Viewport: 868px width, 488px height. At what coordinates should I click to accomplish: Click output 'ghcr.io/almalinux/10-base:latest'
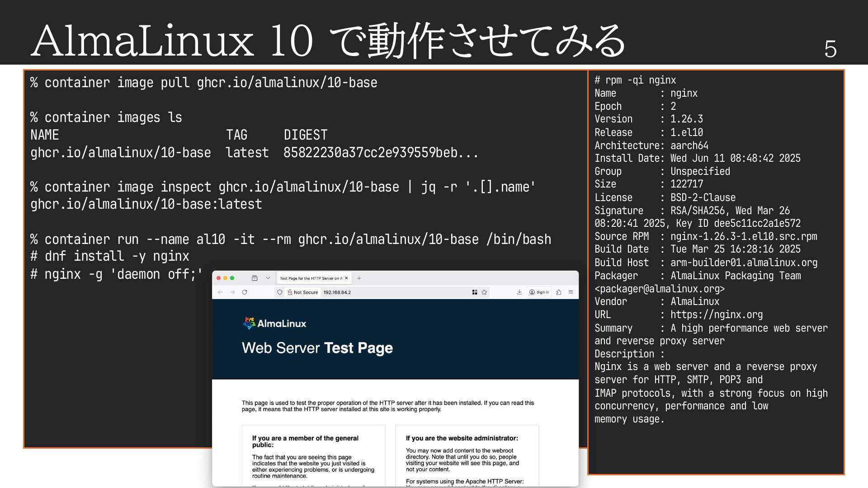point(146,204)
